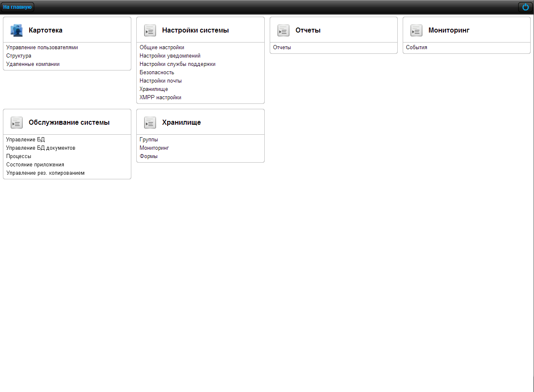Open Хранилище link under Настройки системы
Viewport: 534px width, 392px height.
[x=154, y=89]
